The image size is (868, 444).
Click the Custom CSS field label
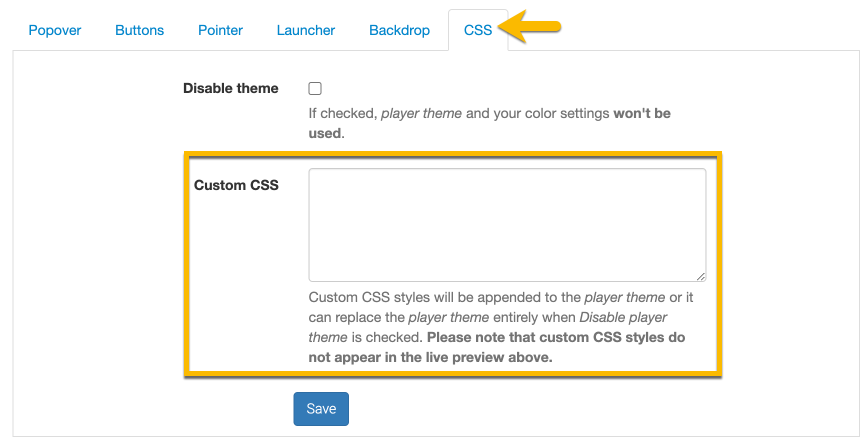click(x=236, y=185)
